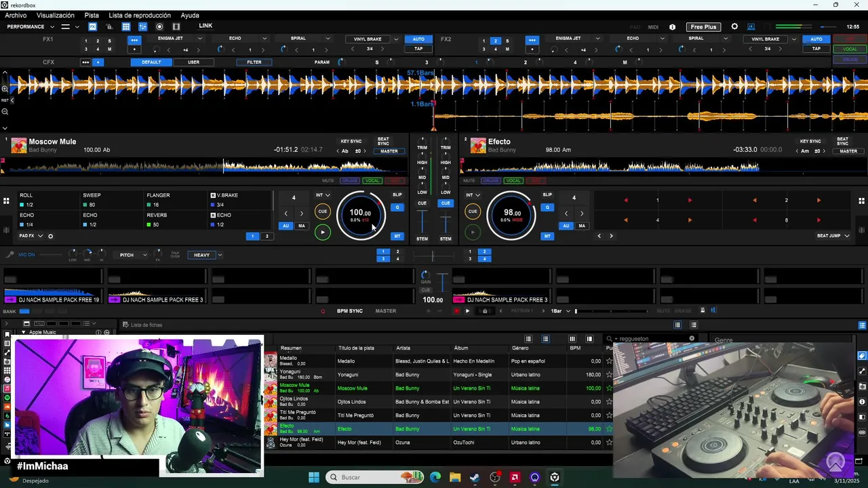868x488 pixels.
Task: Select Moscow Mule track row
Action: click(x=438, y=388)
